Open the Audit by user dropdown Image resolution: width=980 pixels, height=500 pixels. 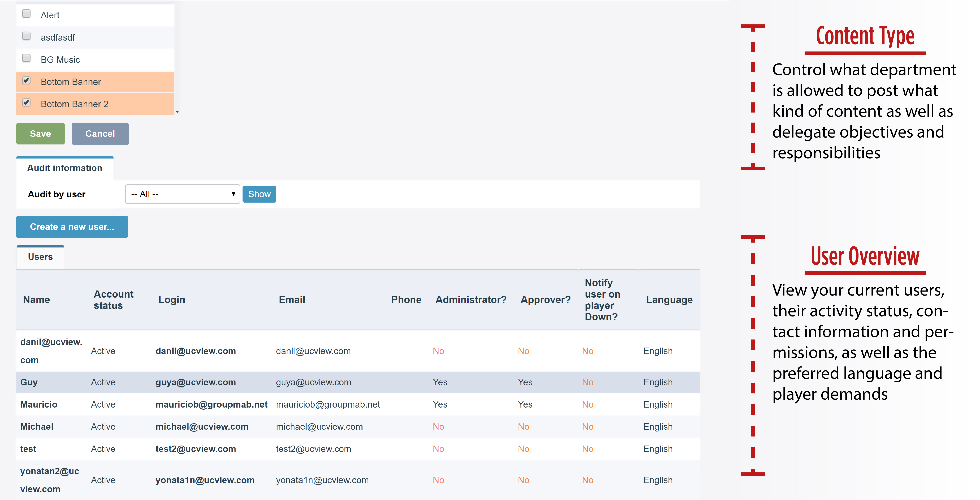pos(183,194)
